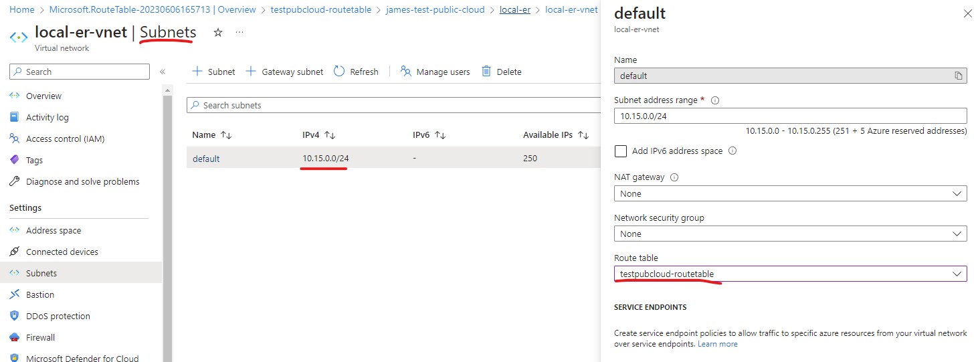This screenshot has width=980, height=362.
Task: Click the info icon beside Subnet address range
Action: [x=714, y=100]
